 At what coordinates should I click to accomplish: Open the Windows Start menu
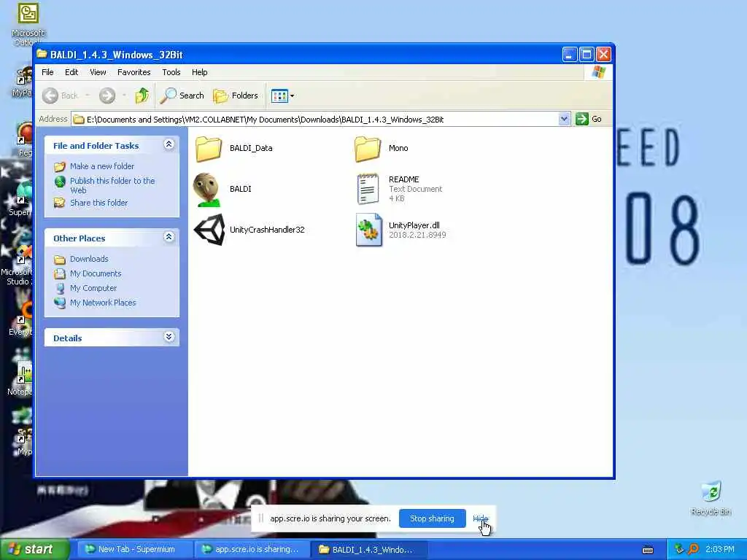34,550
